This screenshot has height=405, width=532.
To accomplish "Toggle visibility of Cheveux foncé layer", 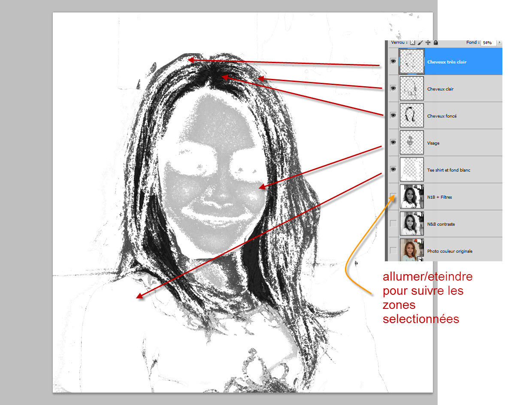I will point(393,115).
